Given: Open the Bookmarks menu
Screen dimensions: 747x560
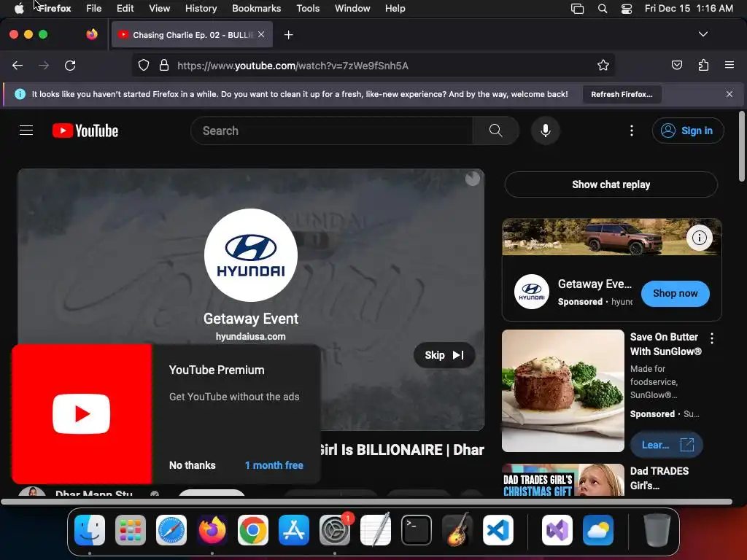Looking at the screenshot, I should point(256,8).
